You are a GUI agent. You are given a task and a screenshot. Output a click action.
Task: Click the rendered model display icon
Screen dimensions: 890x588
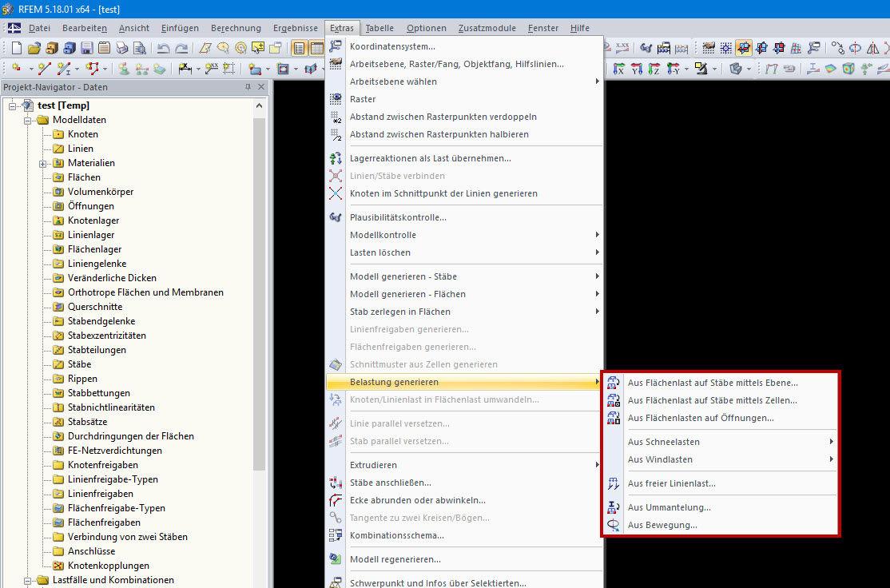(x=848, y=69)
